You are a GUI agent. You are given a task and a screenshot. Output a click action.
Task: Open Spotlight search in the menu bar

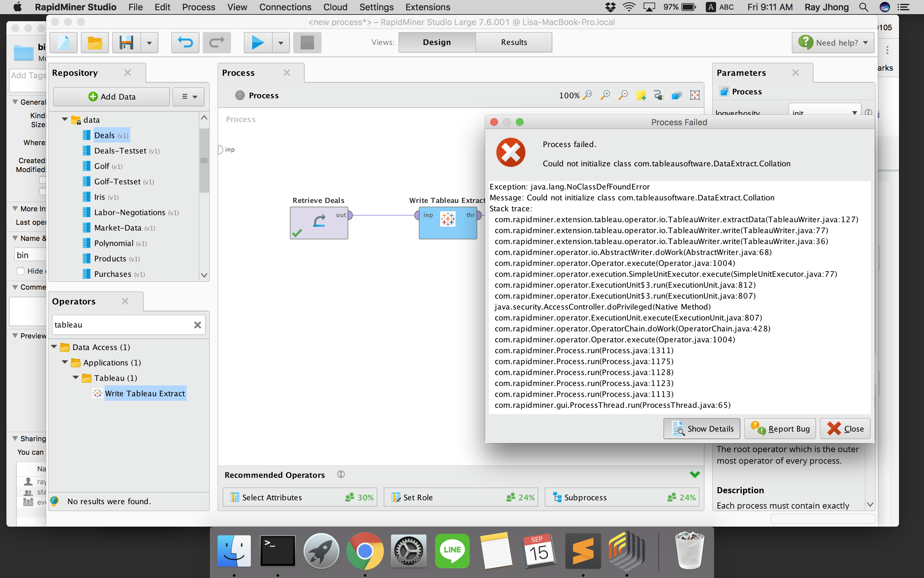(x=864, y=7)
